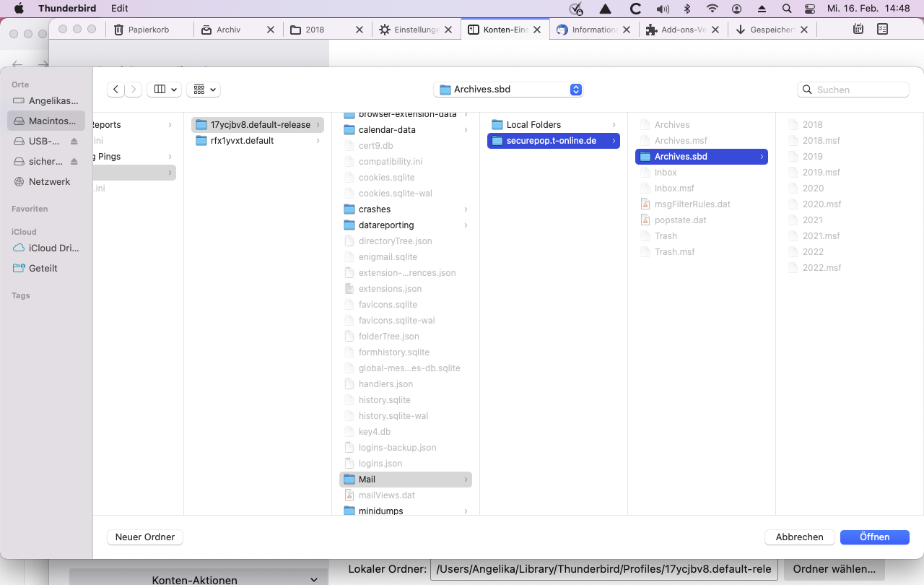Click the Neuer Ordner button
The image size is (924, 585).
click(x=145, y=537)
